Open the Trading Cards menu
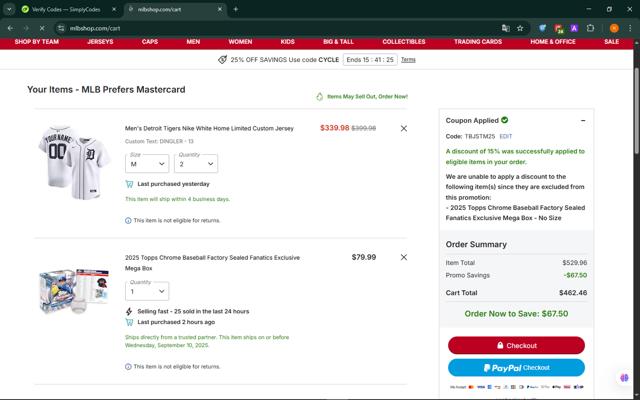 [x=478, y=42]
